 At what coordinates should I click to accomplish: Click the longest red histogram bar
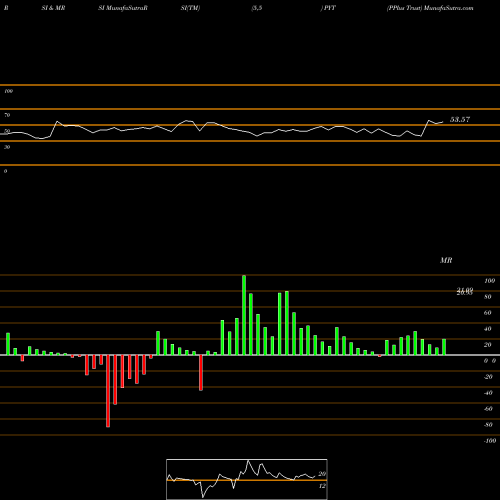(x=108, y=391)
